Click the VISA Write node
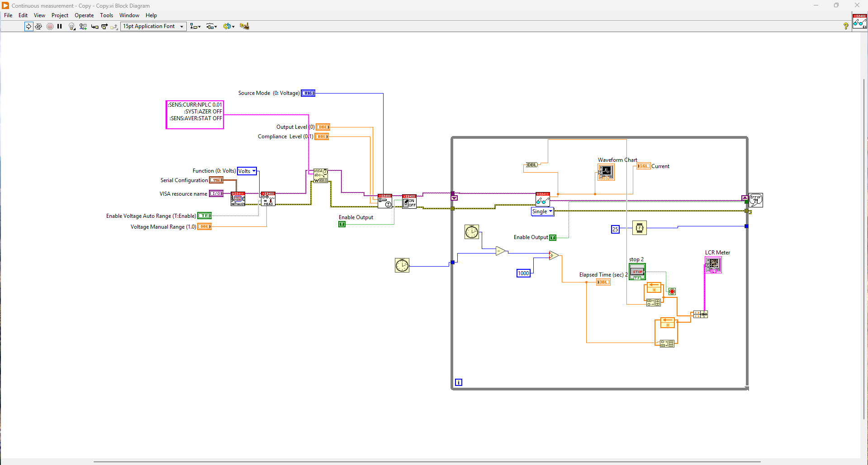Screen dimensions: 868x465 point(321,176)
